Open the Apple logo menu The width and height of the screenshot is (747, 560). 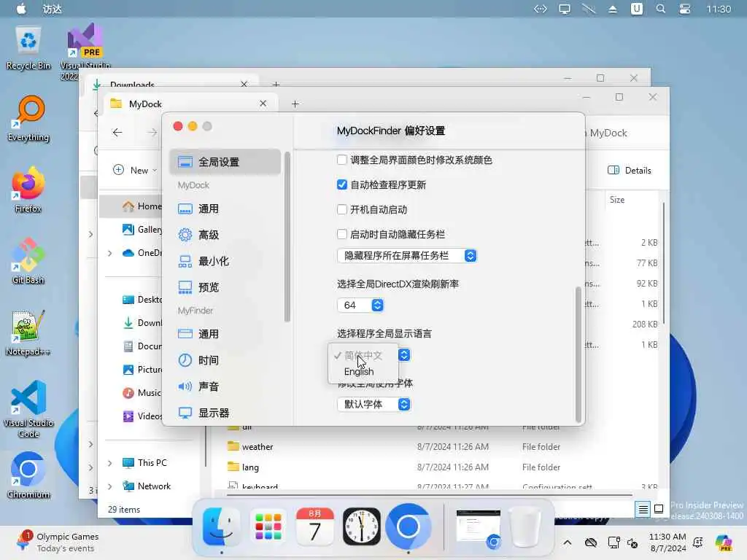click(21, 9)
